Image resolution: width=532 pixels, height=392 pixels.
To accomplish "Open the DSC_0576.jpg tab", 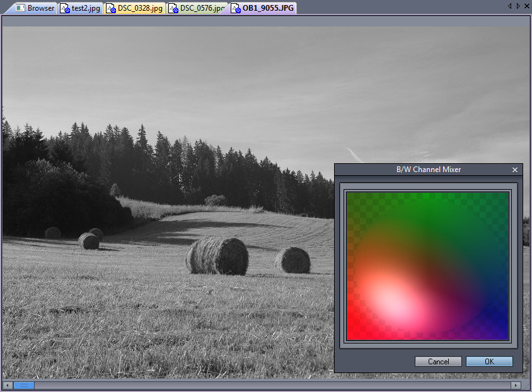I will [197, 8].
